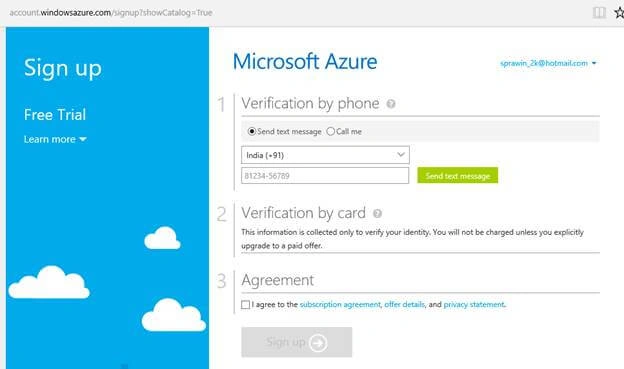This screenshot has height=369, width=624.
Task: Click the favorites star icon in address bar
Action: (x=619, y=12)
